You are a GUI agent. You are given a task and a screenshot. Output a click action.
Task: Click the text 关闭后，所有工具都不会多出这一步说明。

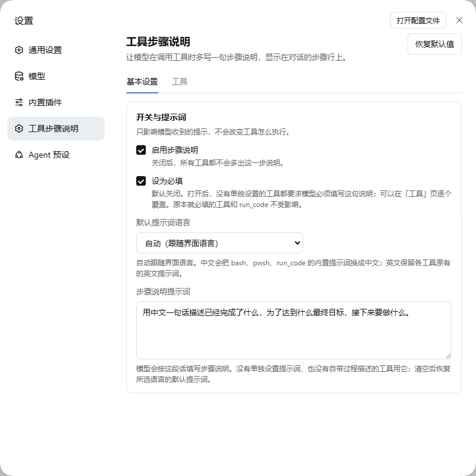pos(218,163)
